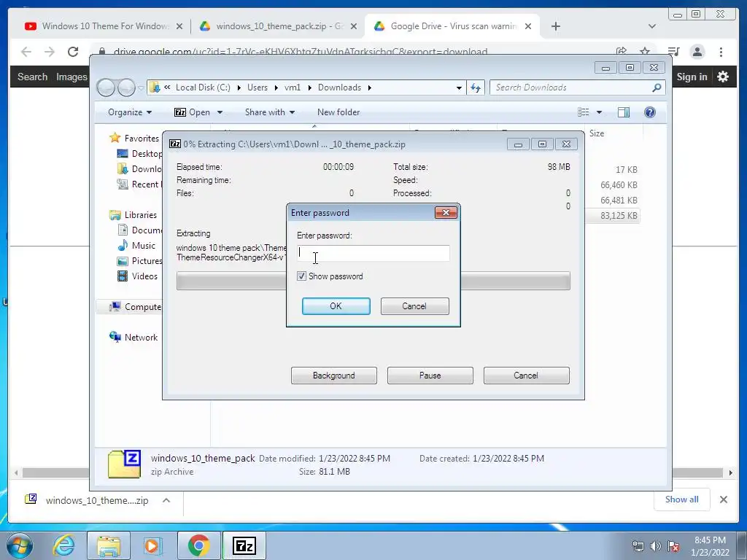Open the Organize menu in Explorer

pos(130,112)
